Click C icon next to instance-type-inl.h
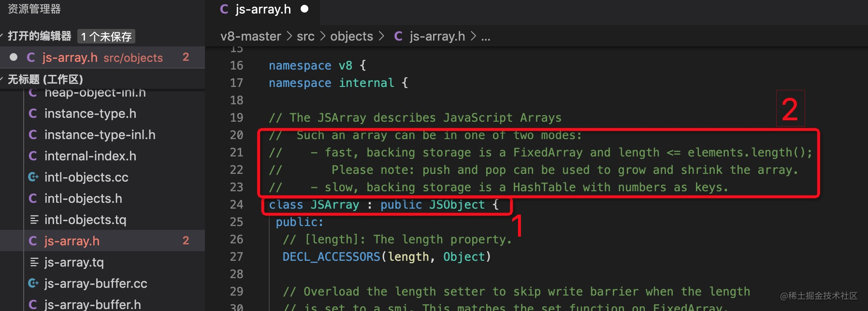 coord(33,135)
